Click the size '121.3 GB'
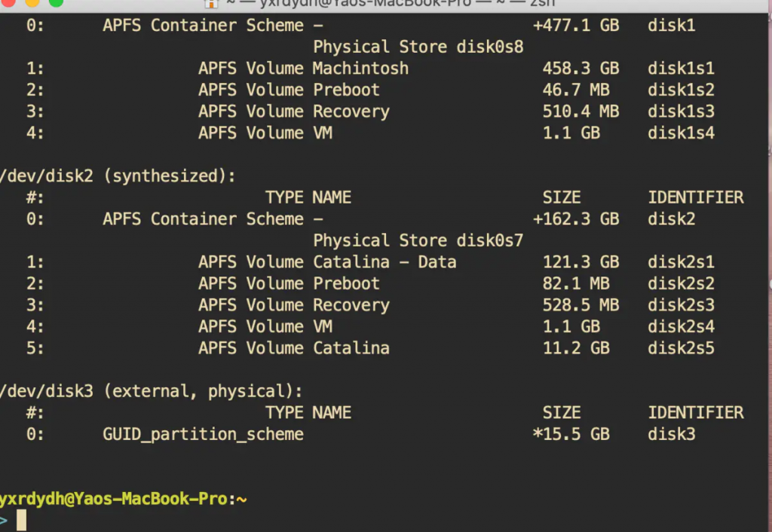Viewport: 772px width, 532px height. pos(581,262)
